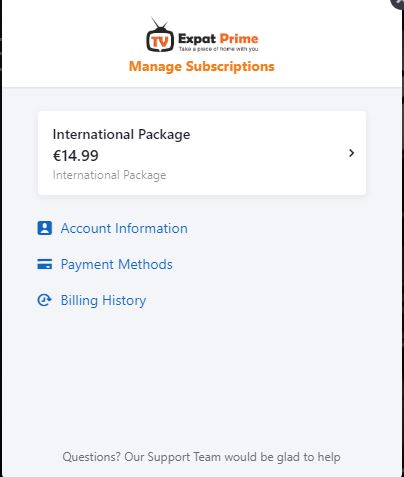Click the Billing History clock icon
The width and height of the screenshot is (404, 477).
[44, 300]
